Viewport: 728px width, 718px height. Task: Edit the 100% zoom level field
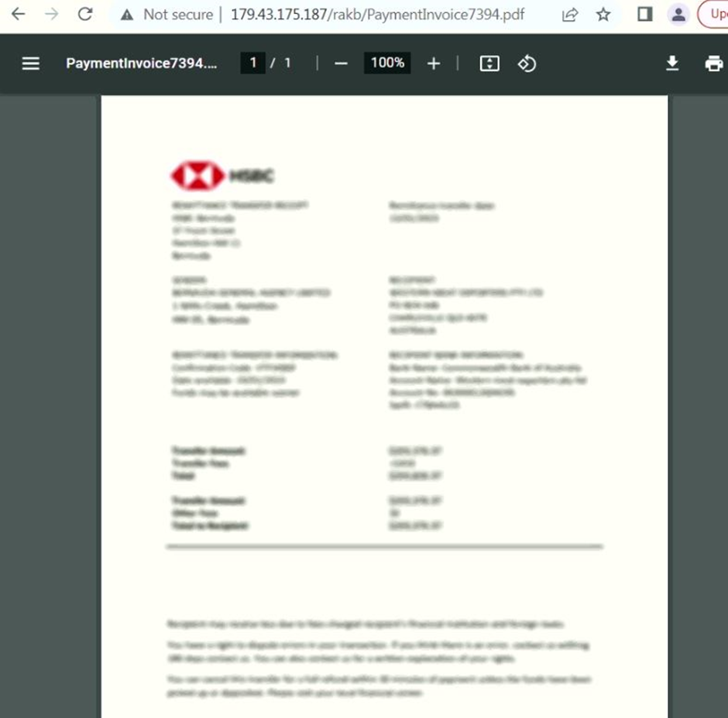coord(387,63)
